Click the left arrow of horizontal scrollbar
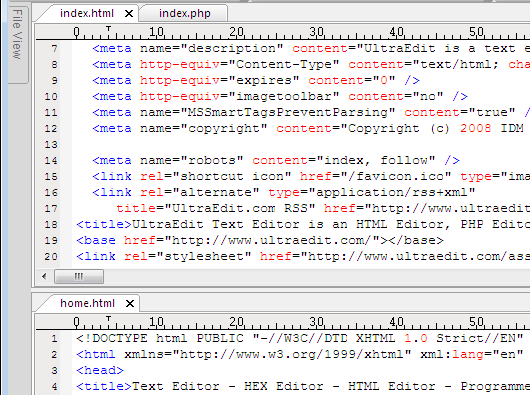The width and height of the screenshot is (530, 395). [44, 276]
